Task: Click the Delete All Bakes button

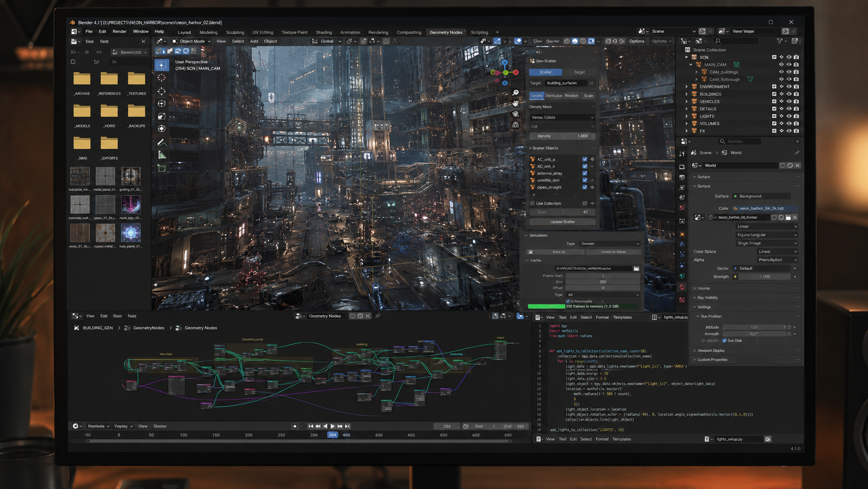Action: (613, 252)
